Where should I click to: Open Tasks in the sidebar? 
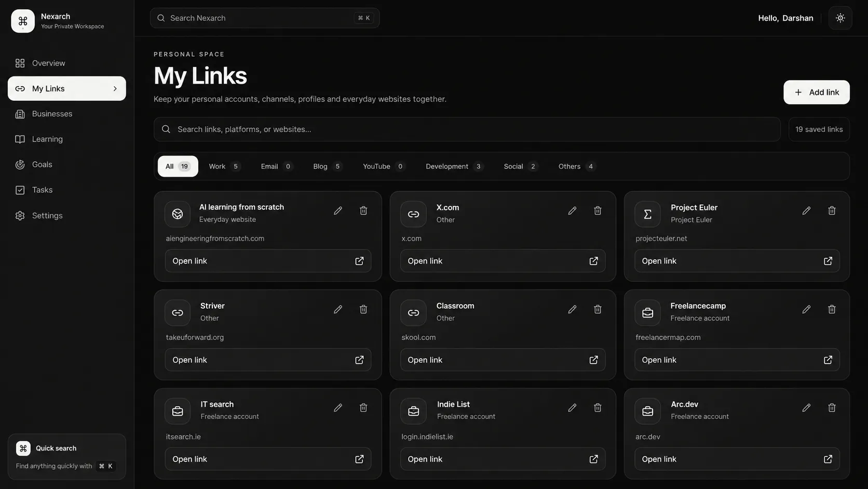(67, 190)
